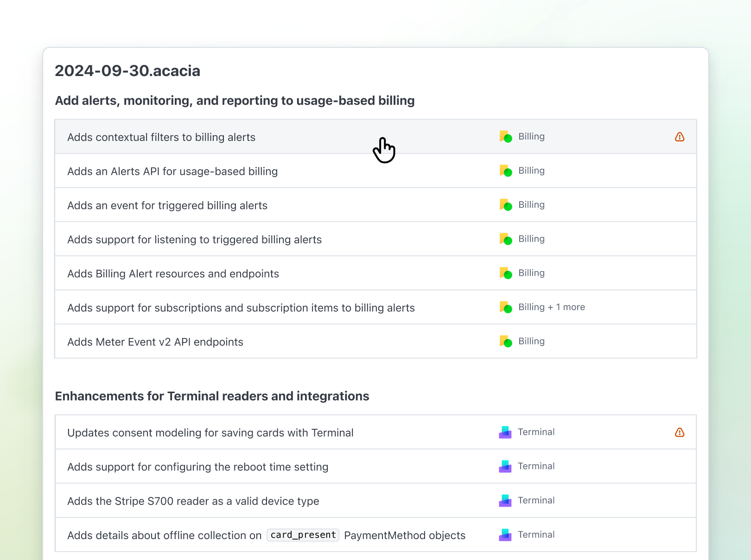Open 'Adds Meter Event v2 API endpoints'
Screen dimensions: 751x560
[155, 342]
